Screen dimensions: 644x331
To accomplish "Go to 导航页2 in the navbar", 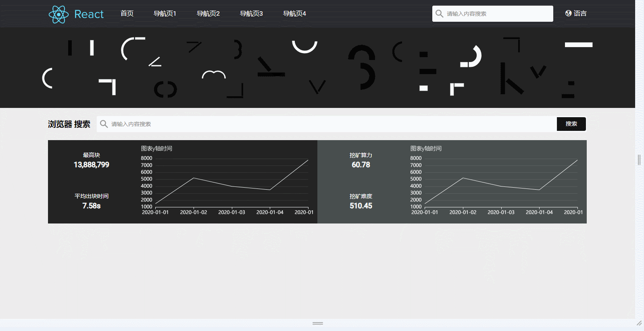I will click(x=208, y=14).
